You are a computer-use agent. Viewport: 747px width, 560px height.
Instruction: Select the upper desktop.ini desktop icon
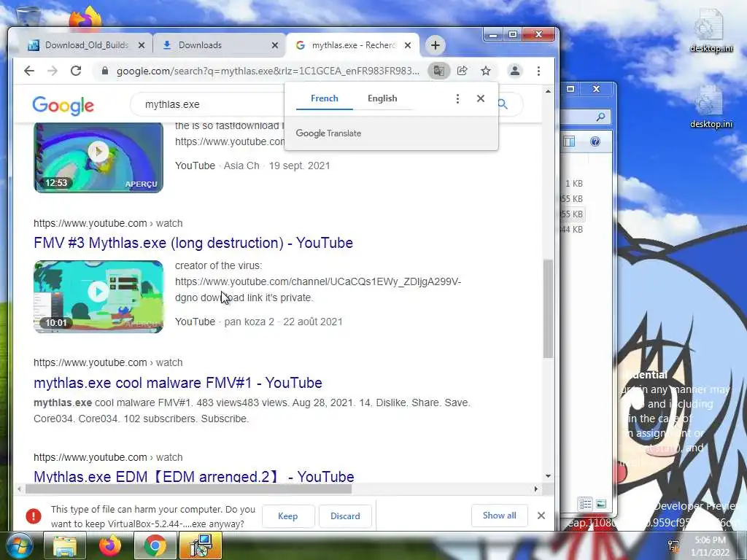pos(711,31)
